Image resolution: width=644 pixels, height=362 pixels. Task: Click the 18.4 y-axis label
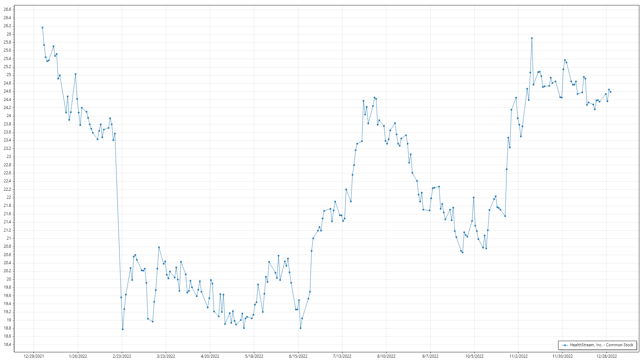click(7, 345)
